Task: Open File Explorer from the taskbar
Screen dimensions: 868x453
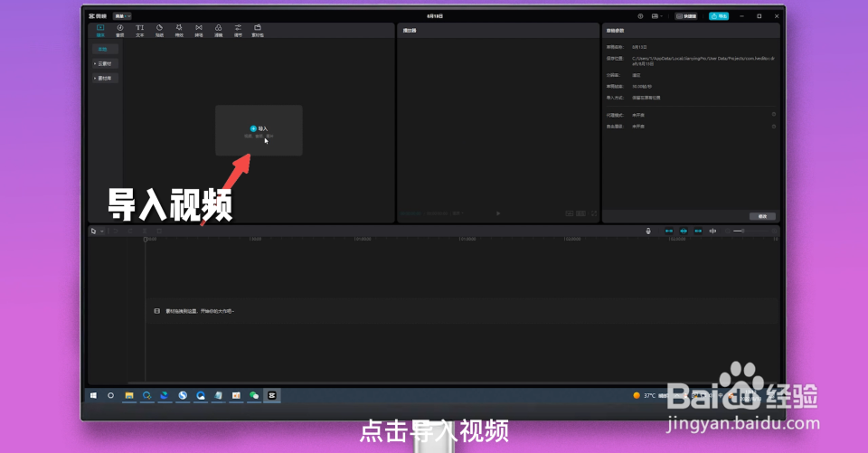Action: click(x=129, y=395)
